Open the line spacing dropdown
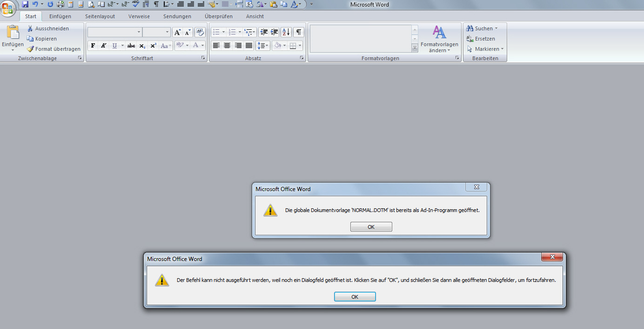Viewport: 644px width, 329px height. coord(263,46)
